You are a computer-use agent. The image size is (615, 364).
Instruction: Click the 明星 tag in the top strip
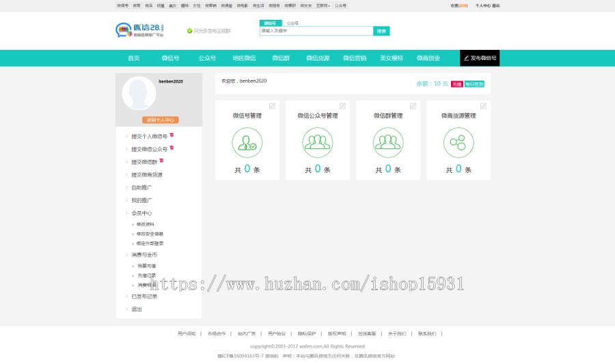[x=161, y=5]
